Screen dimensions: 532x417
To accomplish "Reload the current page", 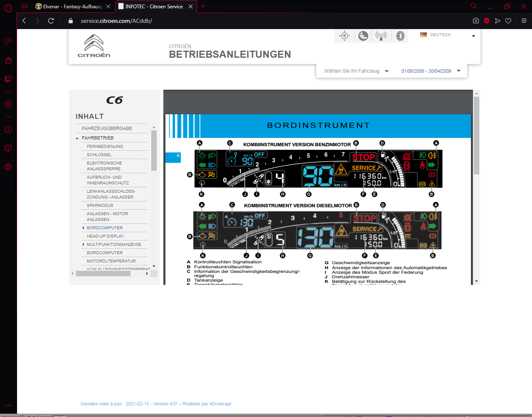I will pyautogui.click(x=51, y=21).
